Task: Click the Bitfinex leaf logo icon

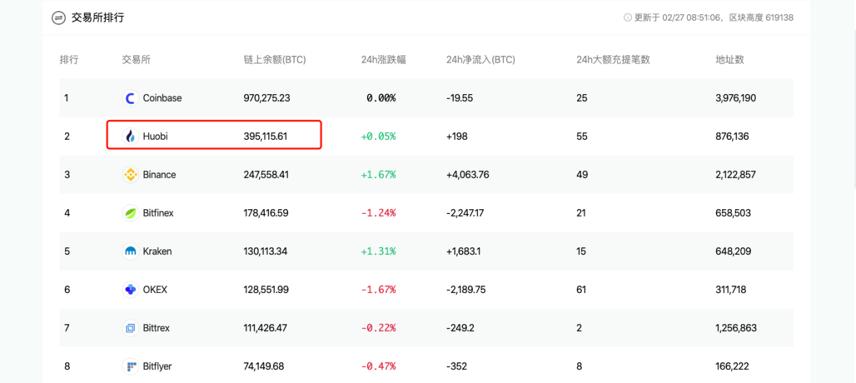Action: [130, 213]
